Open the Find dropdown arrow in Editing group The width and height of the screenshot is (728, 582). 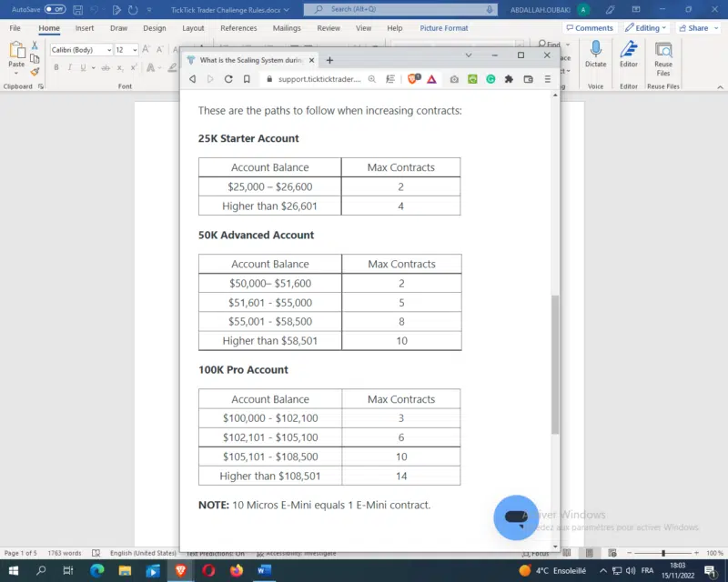(x=568, y=45)
